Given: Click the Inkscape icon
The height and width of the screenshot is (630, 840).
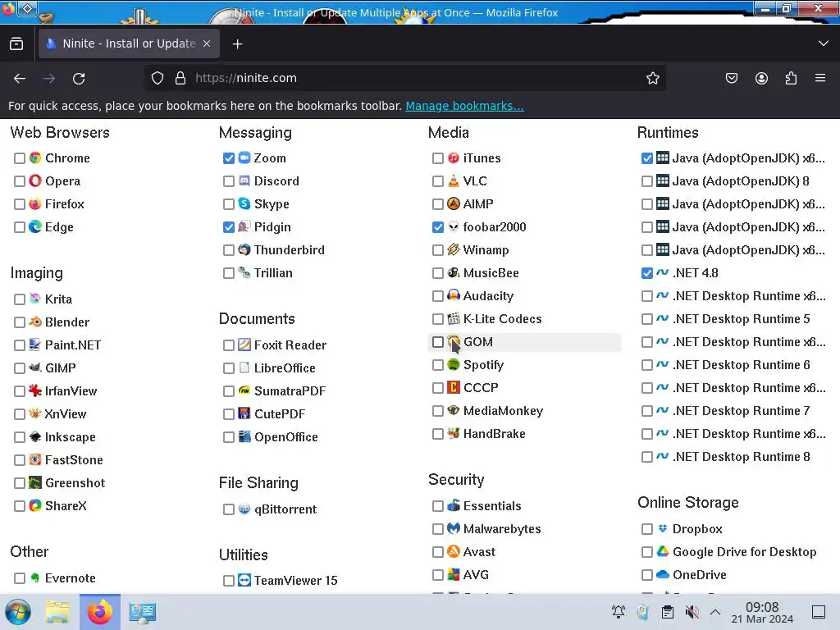Looking at the screenshot, I should [x=35, y=437].
